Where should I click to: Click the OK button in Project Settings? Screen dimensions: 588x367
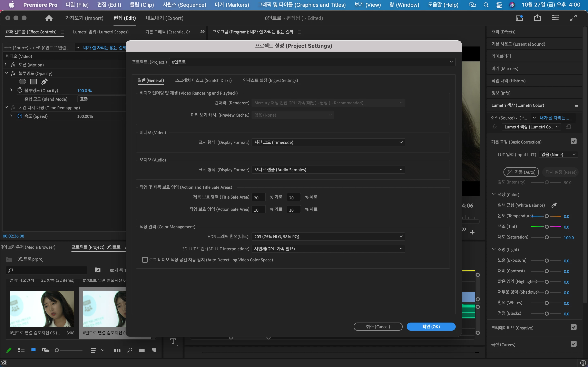pos(431,326)
